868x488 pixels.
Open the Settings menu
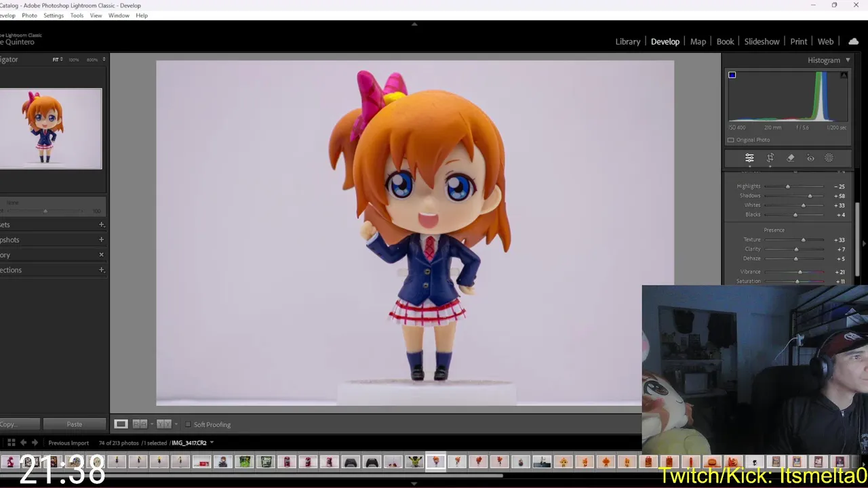coord(53,16)
